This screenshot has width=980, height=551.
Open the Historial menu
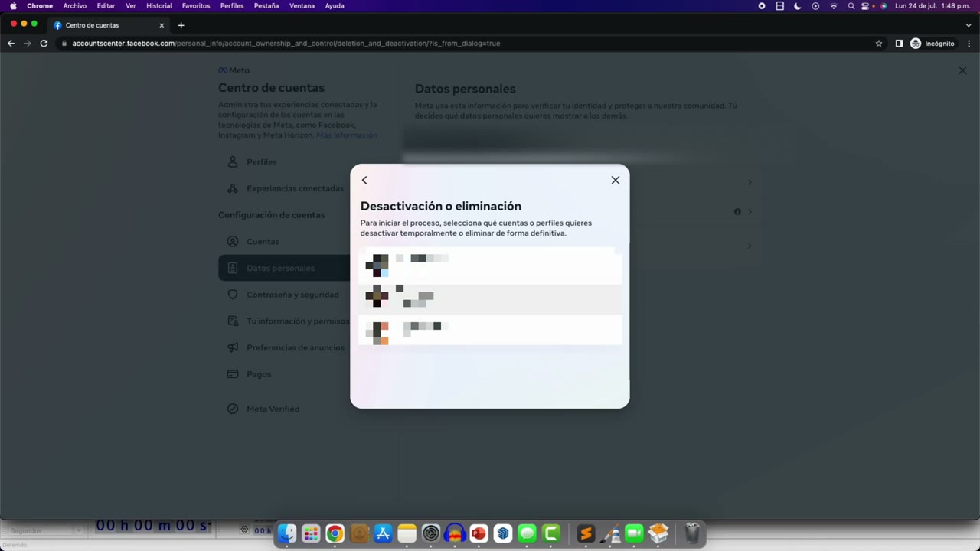[x=159, y=6]
